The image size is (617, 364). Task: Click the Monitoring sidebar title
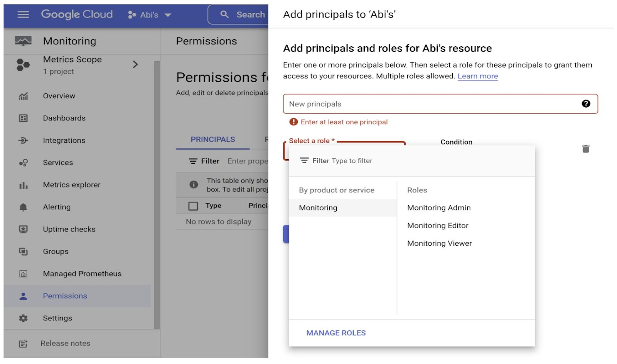point(69,41)
